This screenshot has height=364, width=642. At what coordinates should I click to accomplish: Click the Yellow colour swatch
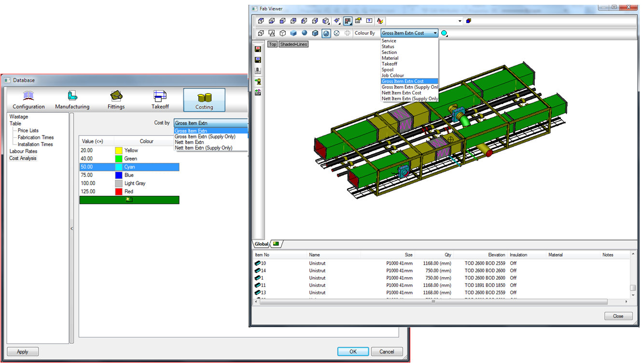click(119, 150)
